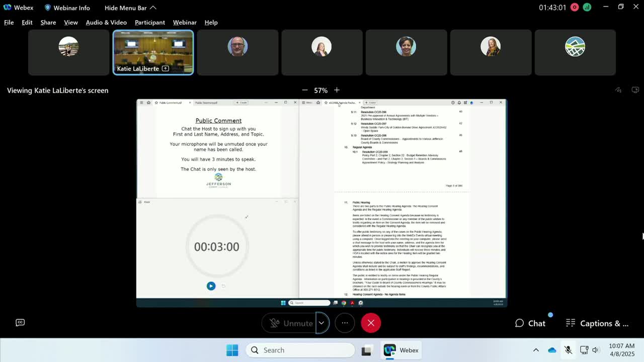
Task: Open Windows Task View icon
Action: tap(366, 350)
